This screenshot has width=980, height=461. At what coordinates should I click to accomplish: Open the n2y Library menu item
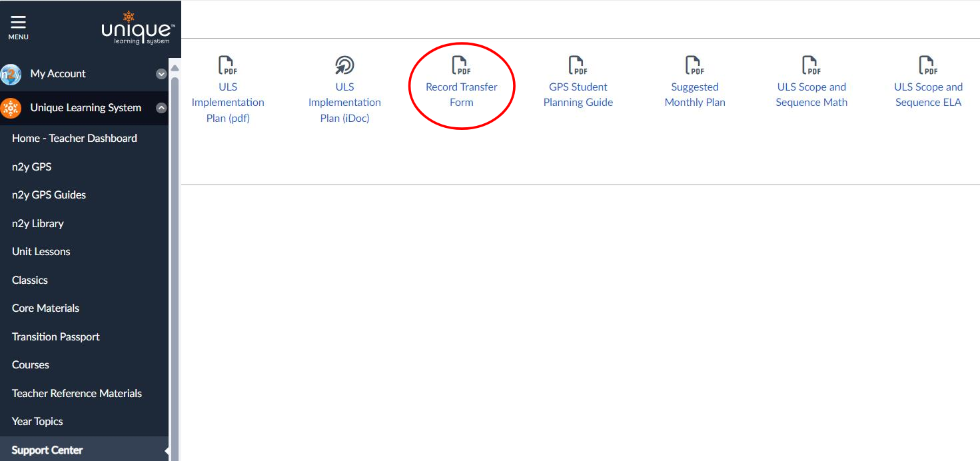pyautogui.click(x=38, y=224)
